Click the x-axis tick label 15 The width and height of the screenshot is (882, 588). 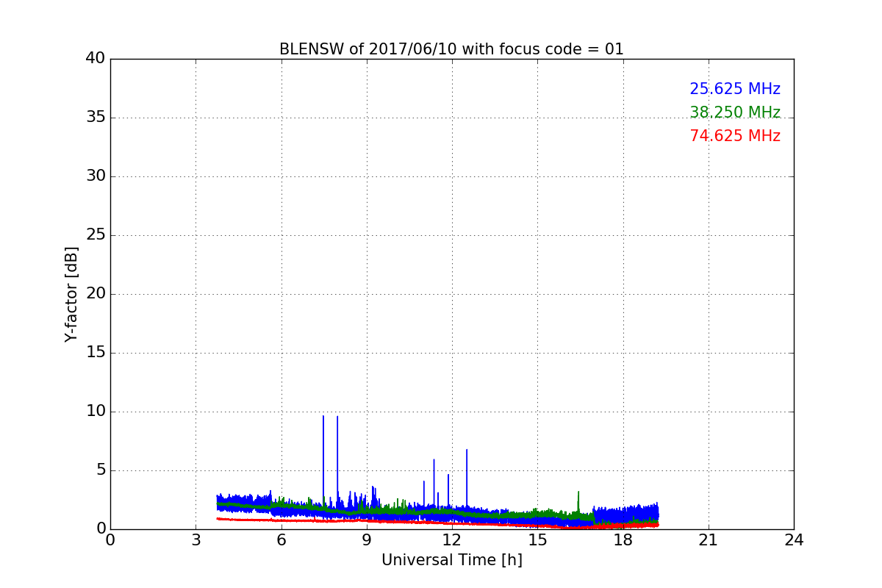[x=537, y=540]
